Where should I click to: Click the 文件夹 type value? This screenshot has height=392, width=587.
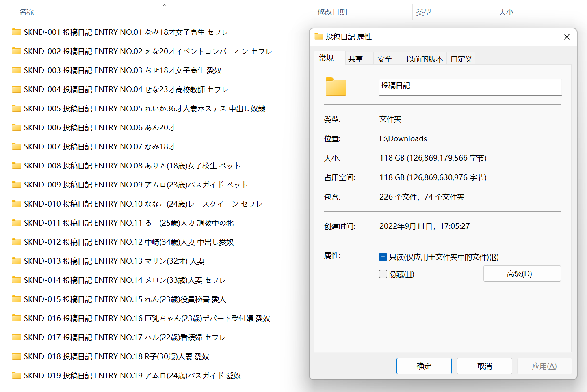pyautogui.click(x=390, y=119)
